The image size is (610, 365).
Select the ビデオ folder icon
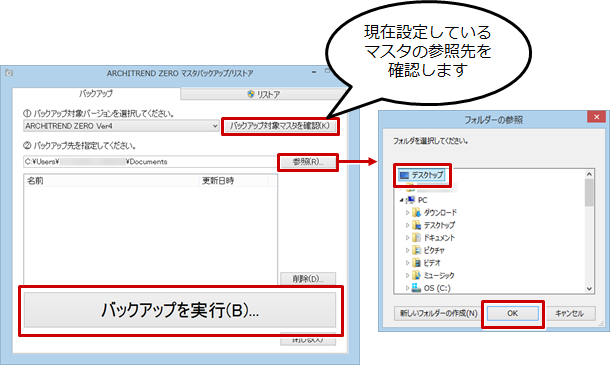[416, 263]
